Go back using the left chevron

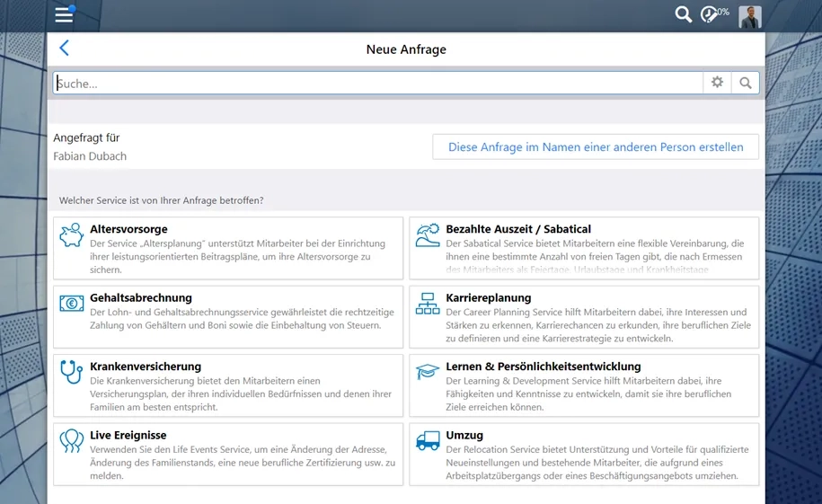pyautogui.click(x=64, y=49)
